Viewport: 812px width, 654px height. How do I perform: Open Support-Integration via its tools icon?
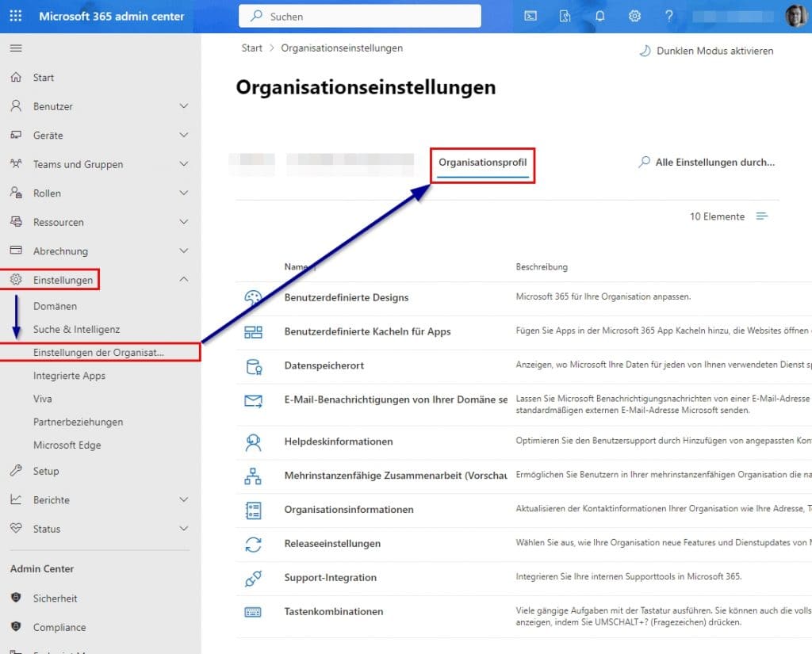(x=255, y=578)
